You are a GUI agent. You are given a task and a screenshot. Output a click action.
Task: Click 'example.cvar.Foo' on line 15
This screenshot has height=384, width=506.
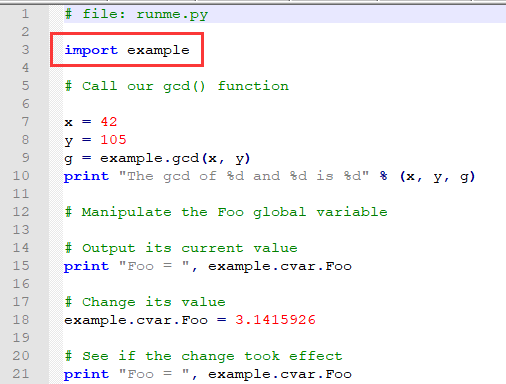[x=280, y=266]
